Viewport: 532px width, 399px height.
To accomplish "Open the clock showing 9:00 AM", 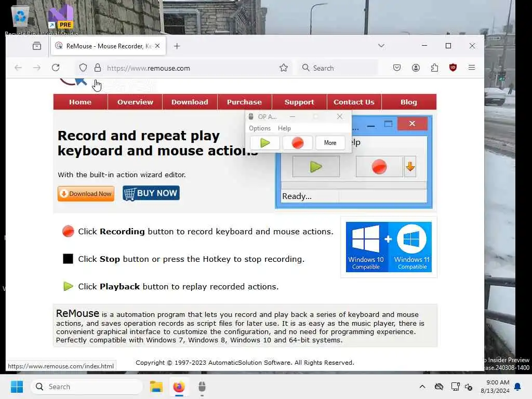I will click(x=495, y=387).
